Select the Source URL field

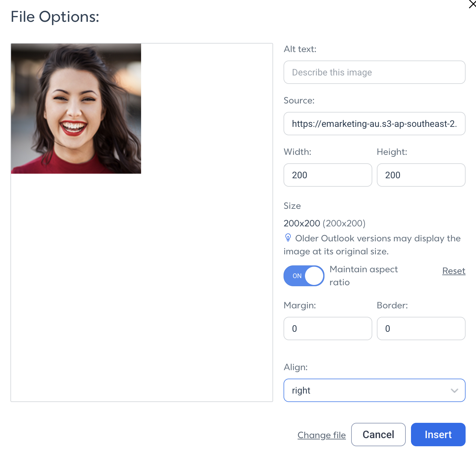coord(374,124)
